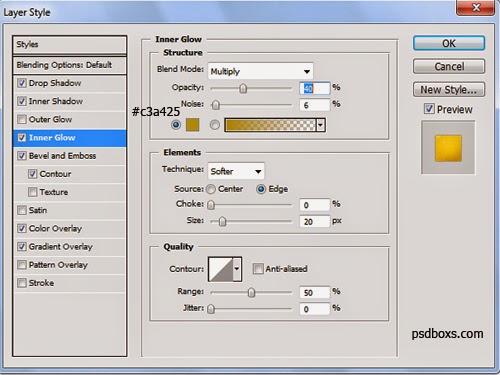Expand the gradient picker arrow
Viewport: 500px width, 375px height.
tap(321, 125)
